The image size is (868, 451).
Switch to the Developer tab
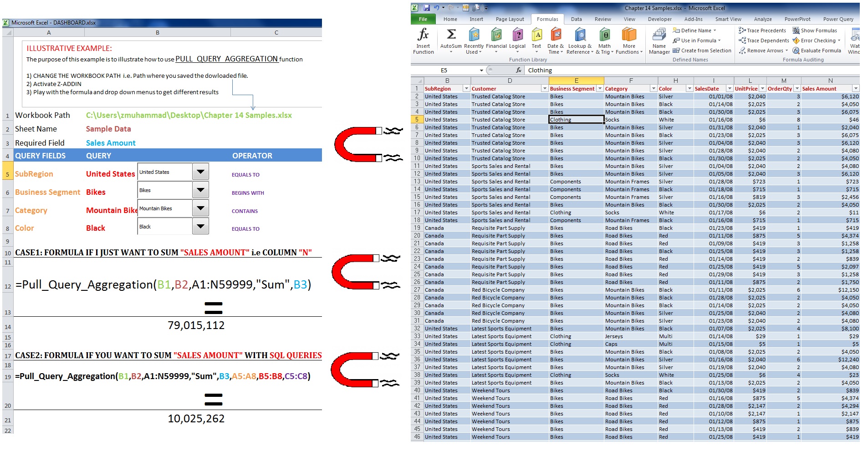(659, 19)
